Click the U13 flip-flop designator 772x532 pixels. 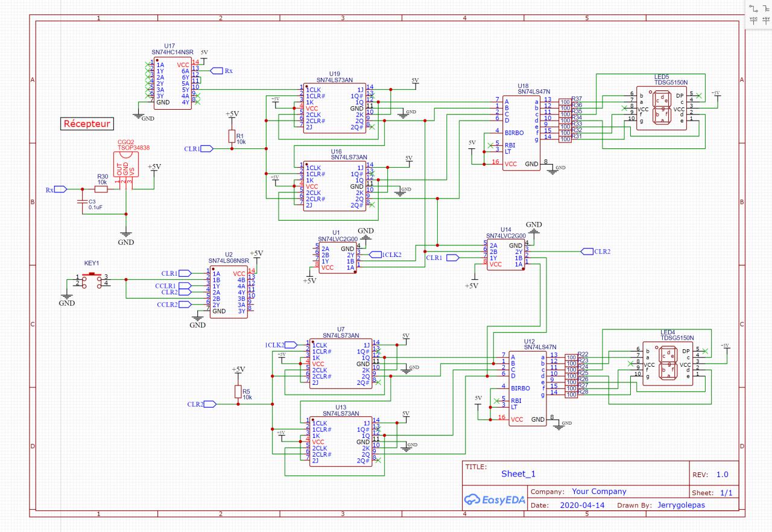(x=341, y=407)
